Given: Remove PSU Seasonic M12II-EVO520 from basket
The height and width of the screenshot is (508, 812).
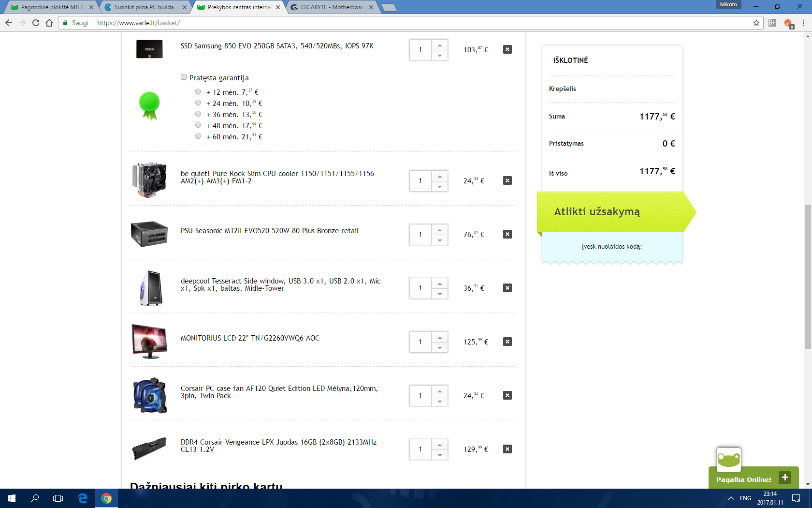Looking at the screenshot, I should pos(507,234).
